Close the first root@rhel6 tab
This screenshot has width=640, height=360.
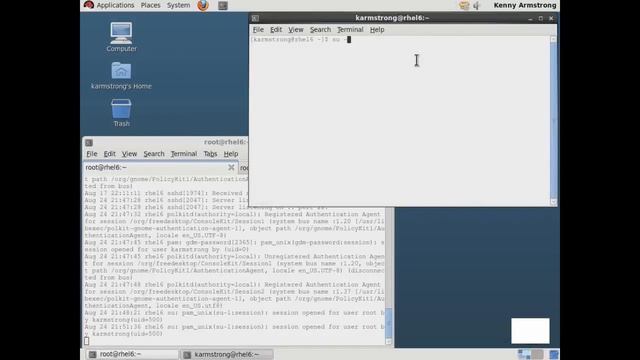pyautogui.click(x=231, y=167)
